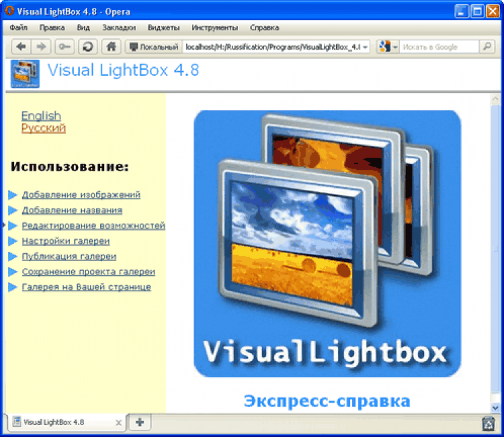Close the Visual LightBox 4.8 tab
504x437 pixels.
point(118,422)
